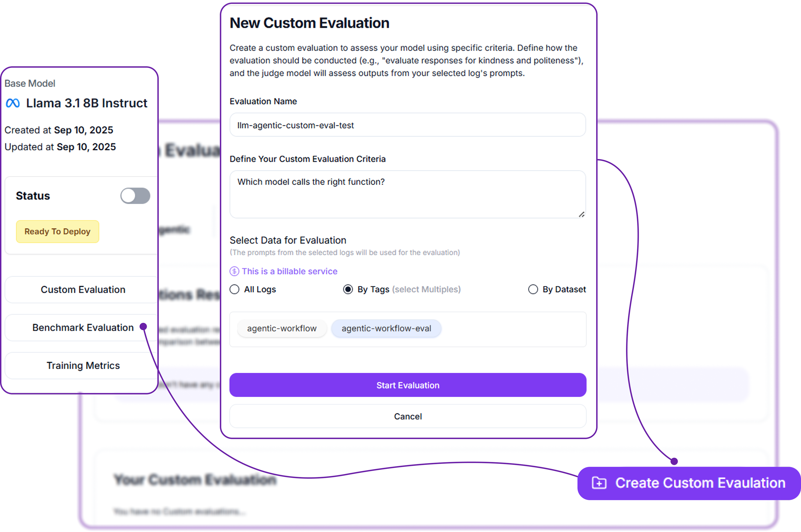Image resolution: width=801 pixels, height=532 pixels.
Task: Cancel the new custom evaluation dialog
Action: coord(408,416)
